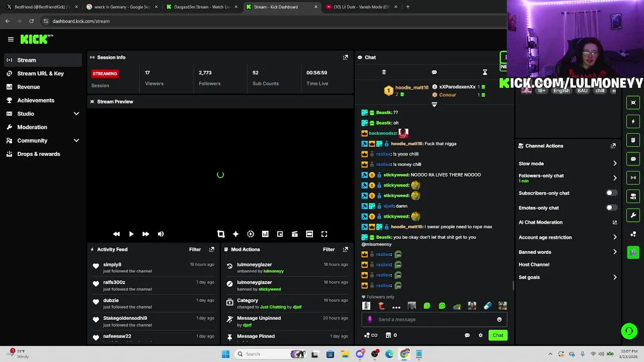Screen dimensions: 644x362
Task: Pop out the Activity Feed panel
Action: pyautogui.click(x=211, y=249)
